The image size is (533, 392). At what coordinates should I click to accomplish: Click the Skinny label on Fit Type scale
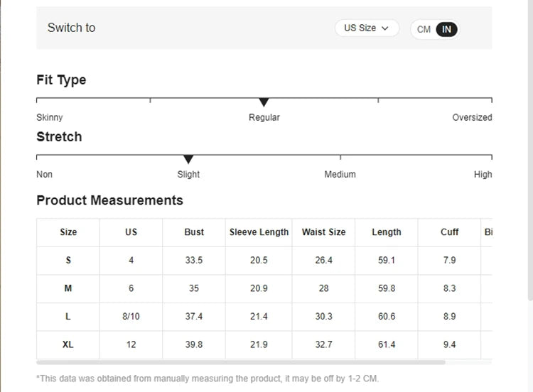(50, 118)
